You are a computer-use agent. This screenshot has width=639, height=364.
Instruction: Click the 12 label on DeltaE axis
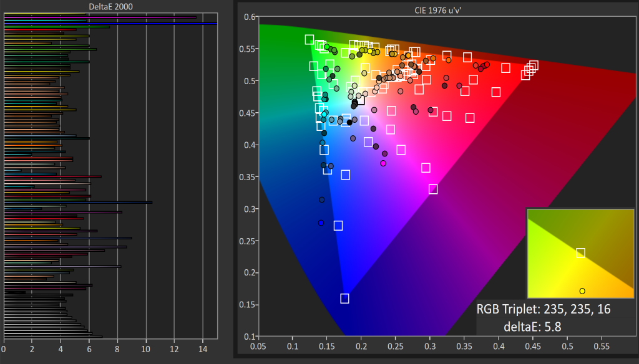point(175,349)
